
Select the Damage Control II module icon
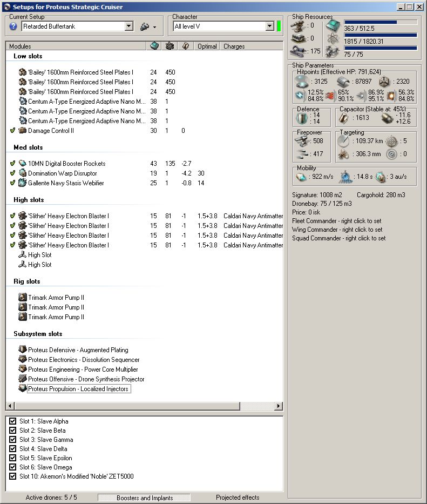23,131
